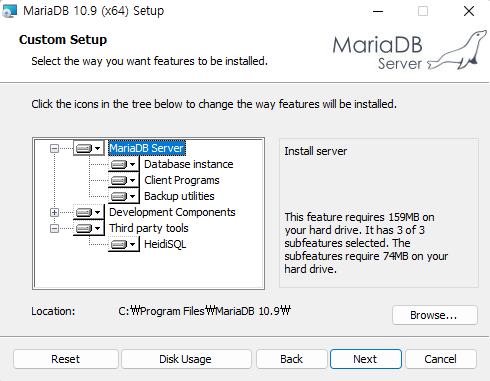Go Back to previous setup step

click(x=292, y=359)
